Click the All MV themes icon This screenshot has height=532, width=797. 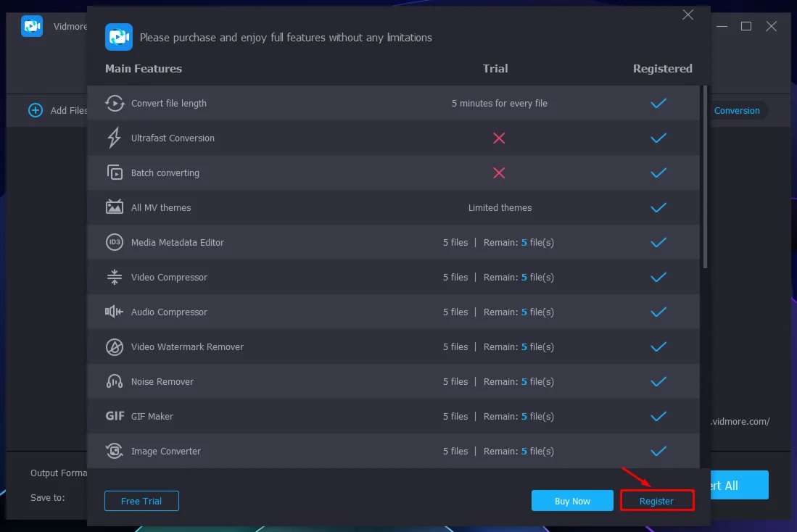[x=115, y=207]
